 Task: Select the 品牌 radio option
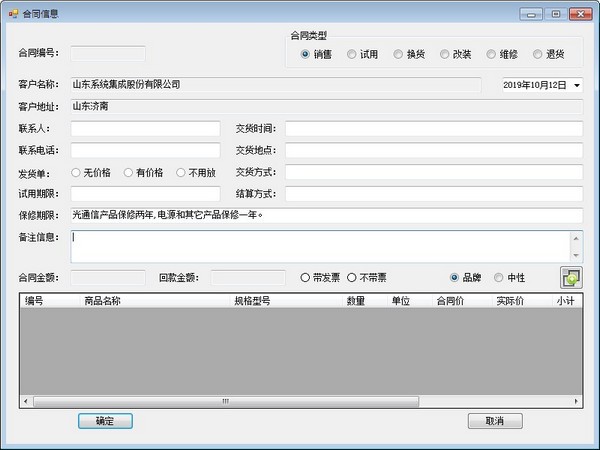click(466, 277)
